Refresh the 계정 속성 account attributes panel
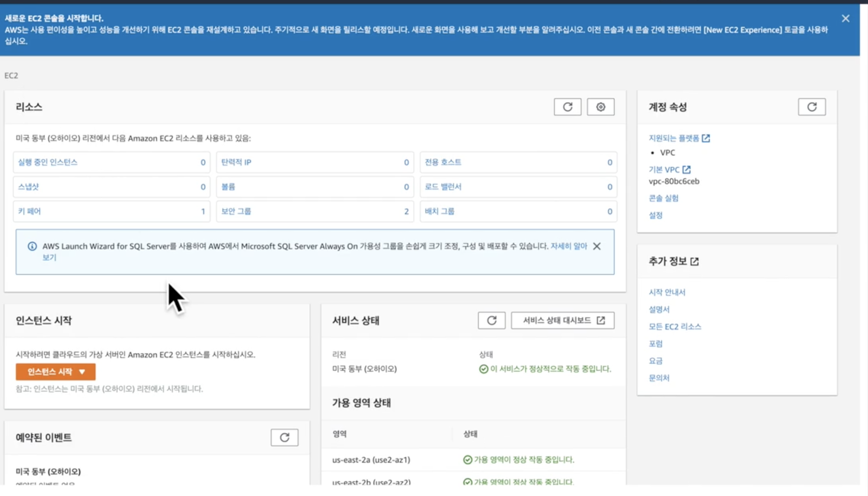Screen dimensions: 868x496 [x=812, y=107]
